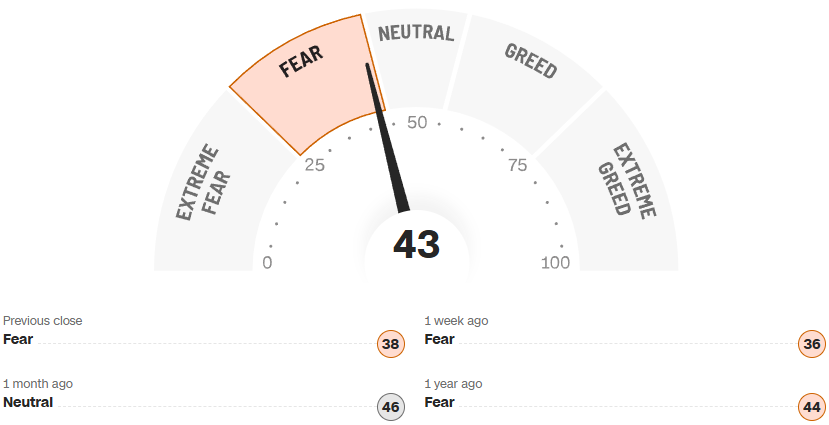Image resolution: width=829 pixels, height=425 pixels.
Task: Click the 1 month ago label
Action: click(x=38, y=384)
